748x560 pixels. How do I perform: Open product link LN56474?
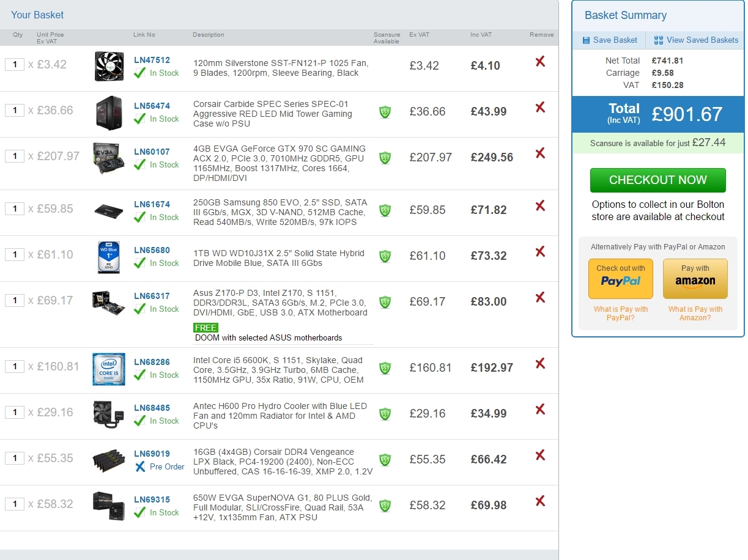click(x=152, y=106)
